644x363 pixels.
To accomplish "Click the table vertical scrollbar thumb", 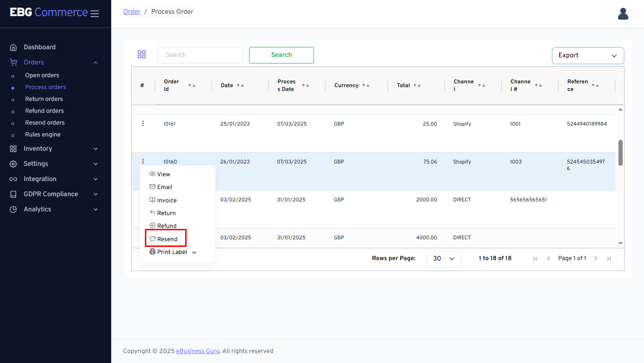I will [x=620, y=153].
